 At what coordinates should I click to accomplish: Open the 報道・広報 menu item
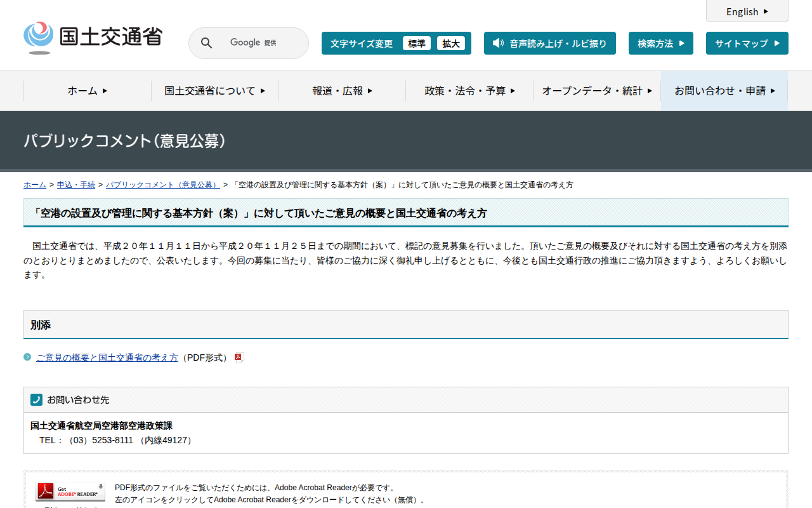pyautogui.click(x=341, y=91)
